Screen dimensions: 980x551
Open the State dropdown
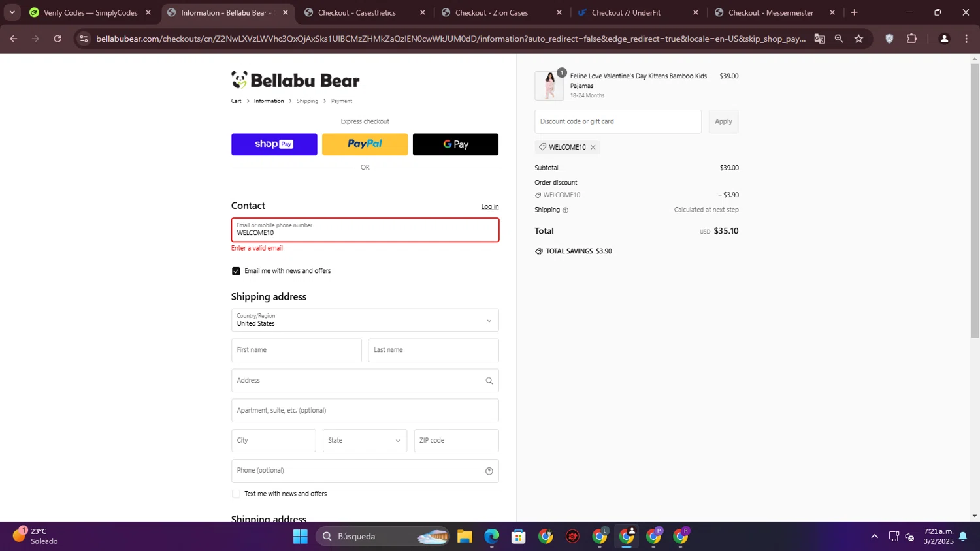tap(365, 441)
